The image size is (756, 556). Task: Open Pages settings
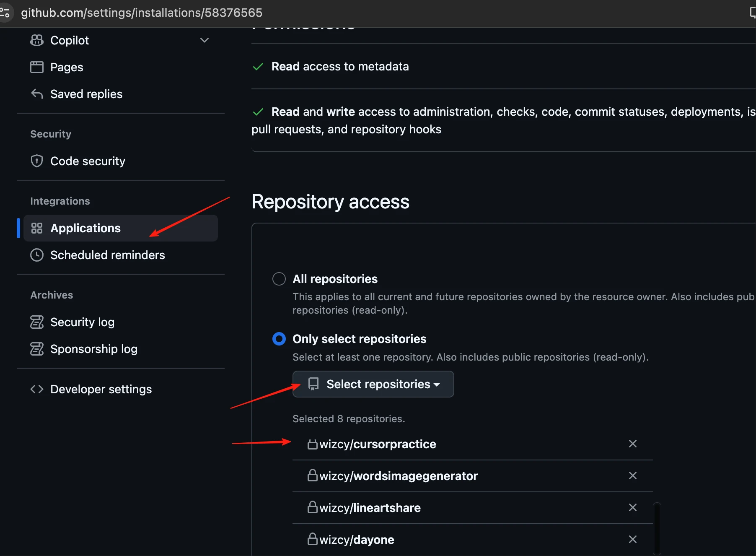(67, 67)
